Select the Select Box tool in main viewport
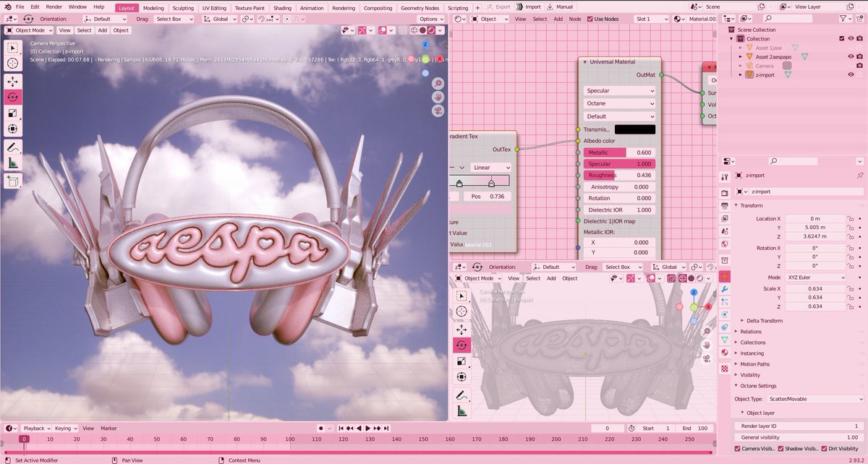Image resolution: width=868 pixels, height=464 pixels. point(13,48)
